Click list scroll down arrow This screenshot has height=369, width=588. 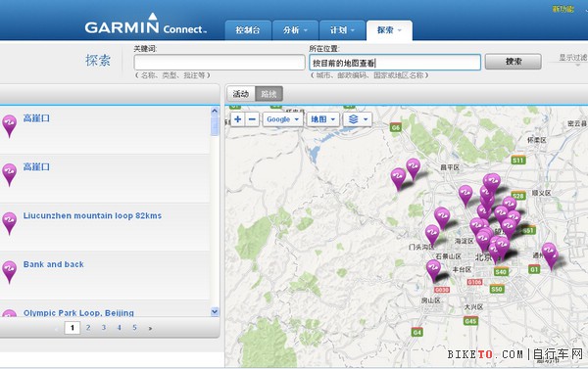(215, 311)
